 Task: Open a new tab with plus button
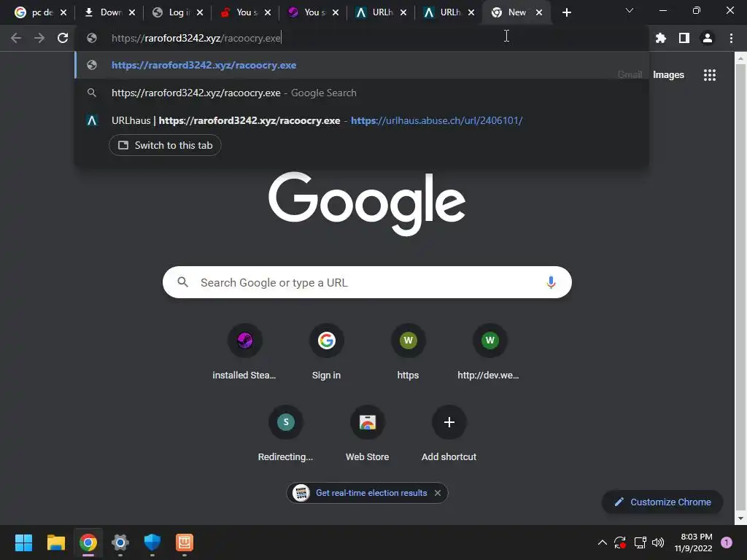point(566,12)
